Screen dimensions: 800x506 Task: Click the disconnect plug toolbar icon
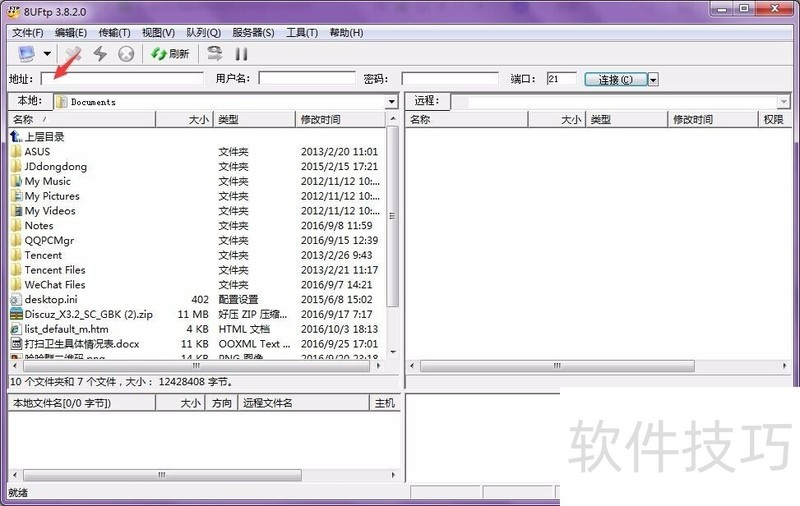[73, 54]
